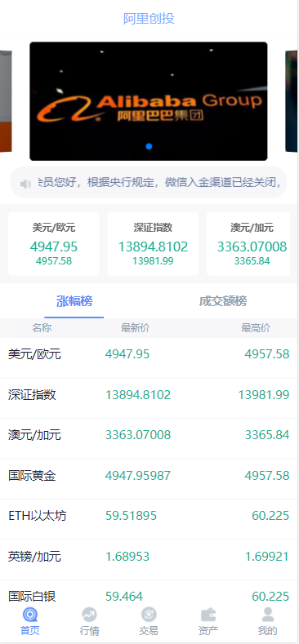The width and height of the screenshot is (299, 644).
Task: Click the announcement speaker icon
Action: click(25, 184)
